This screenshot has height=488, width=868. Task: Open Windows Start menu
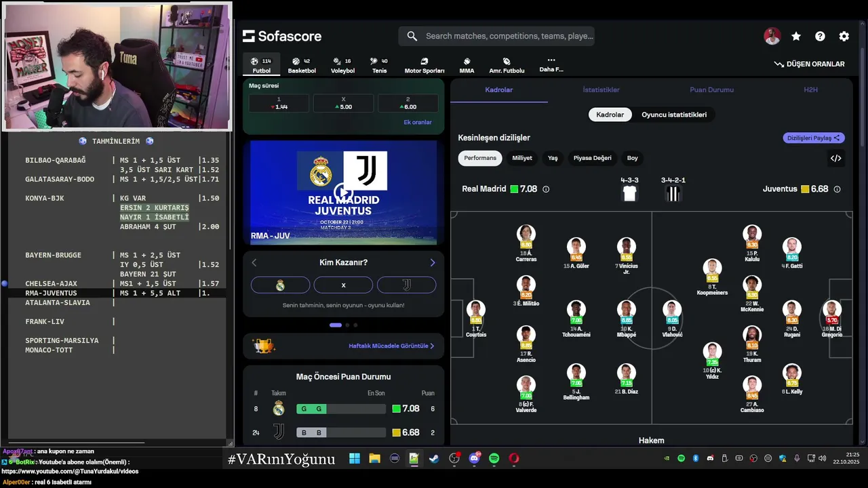coord(355,458)
